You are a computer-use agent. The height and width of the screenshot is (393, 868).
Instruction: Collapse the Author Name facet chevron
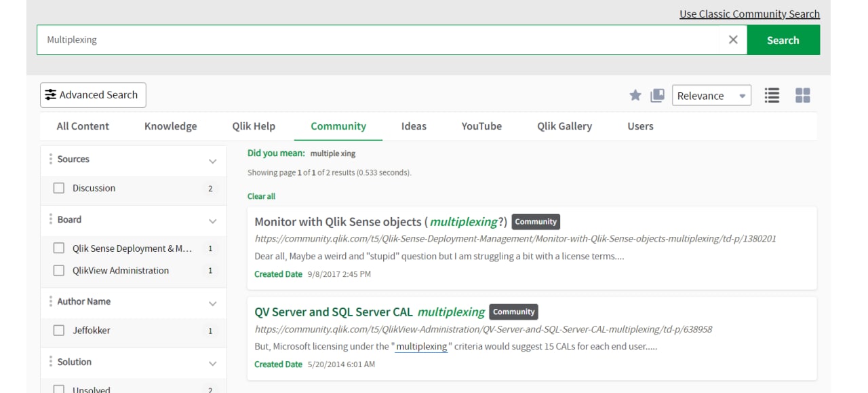click(x=212, y=303)
